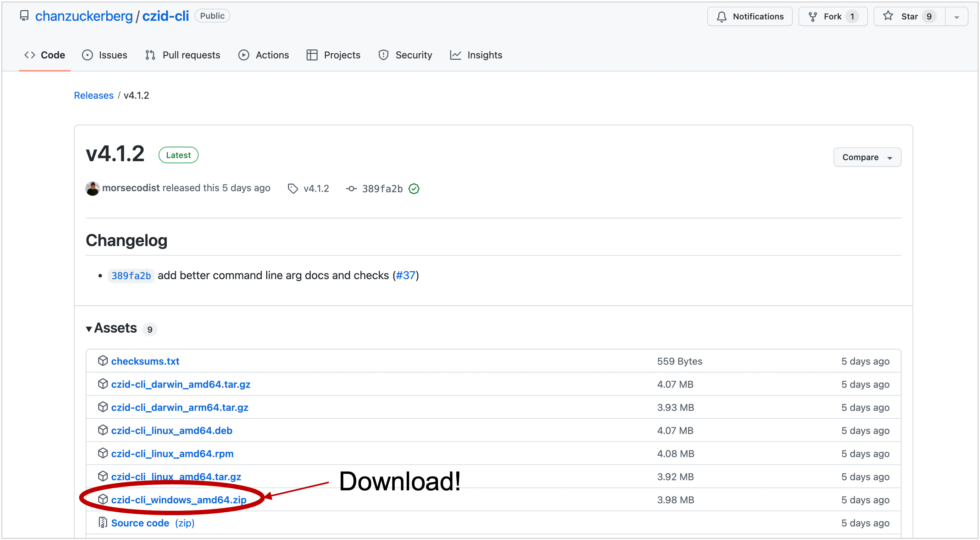Click the Public visibility badge

[212, 16]
